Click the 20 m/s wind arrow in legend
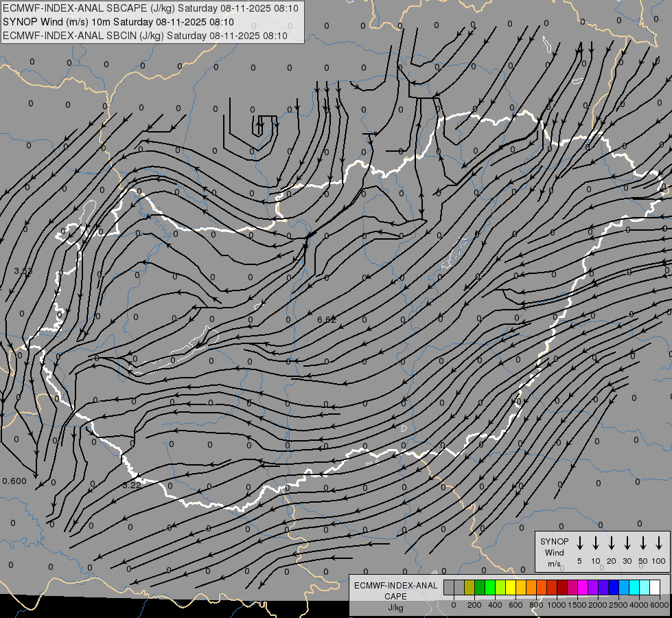This screenshot has width=672, height=618. click(x=612, y=543)
